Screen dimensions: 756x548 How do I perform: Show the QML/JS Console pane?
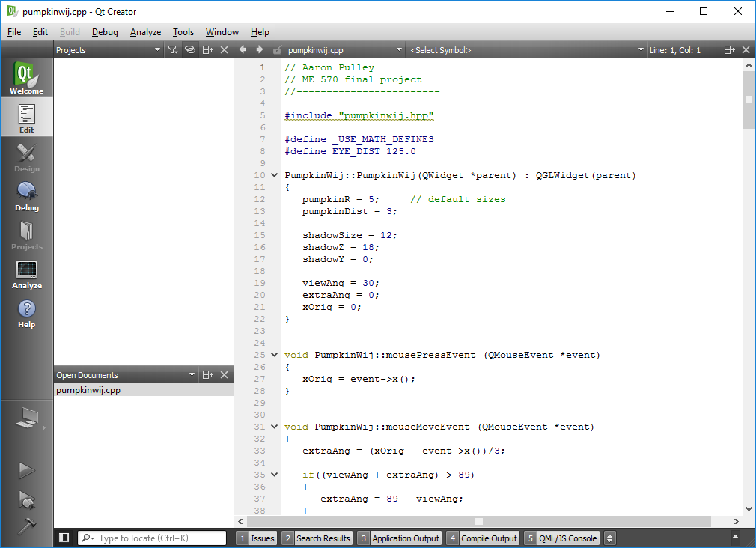pyautogui.click(x=561, y=538)
